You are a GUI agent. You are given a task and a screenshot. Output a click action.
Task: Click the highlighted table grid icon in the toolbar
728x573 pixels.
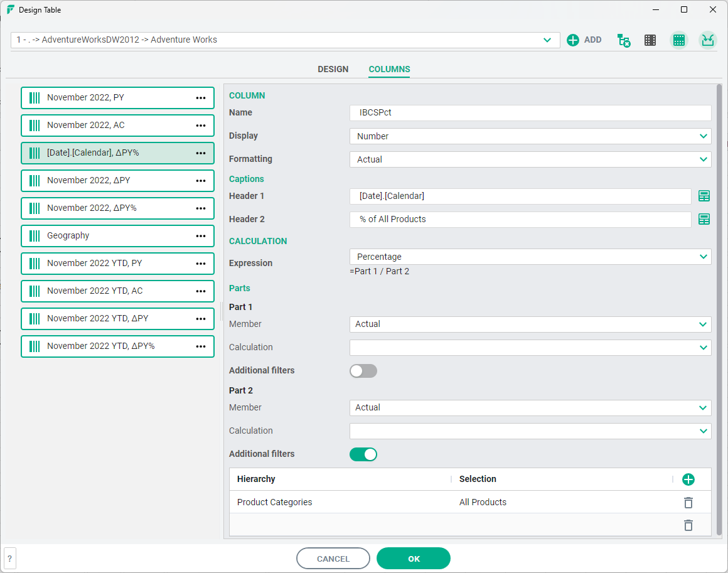(679, 40)
